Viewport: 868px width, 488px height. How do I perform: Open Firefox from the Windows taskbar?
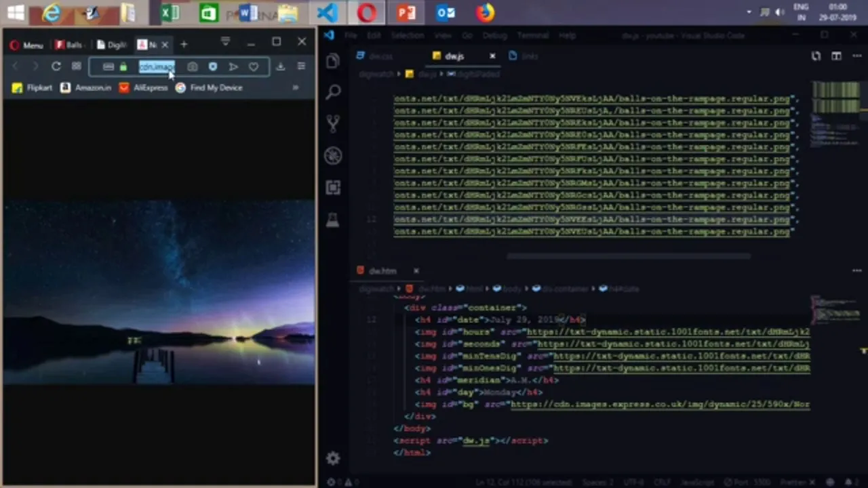485,13
